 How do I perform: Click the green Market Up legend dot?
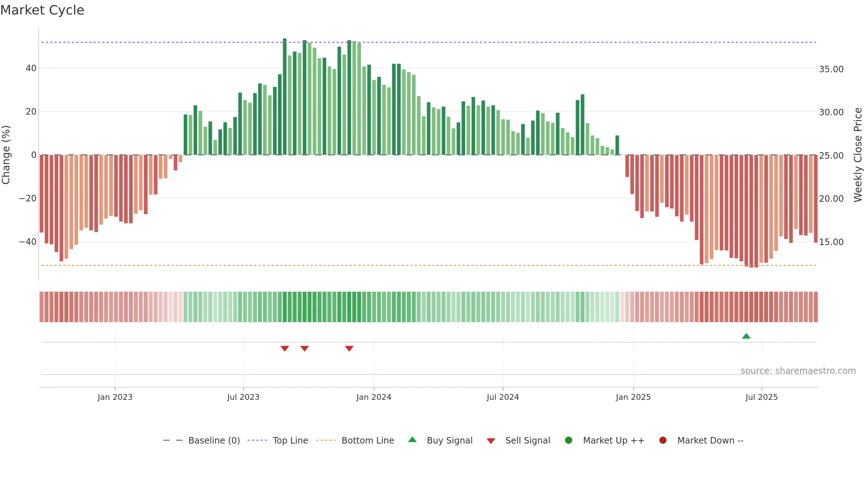569,440
